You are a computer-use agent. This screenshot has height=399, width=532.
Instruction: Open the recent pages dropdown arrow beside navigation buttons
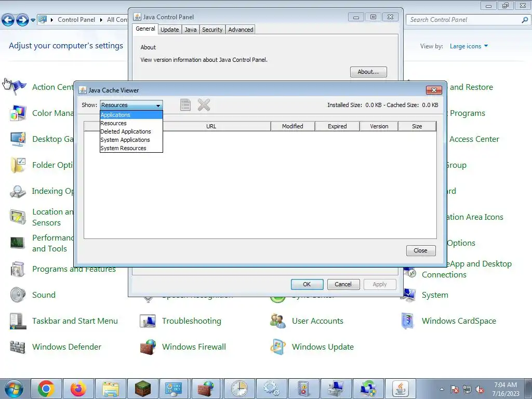(33, 20)
